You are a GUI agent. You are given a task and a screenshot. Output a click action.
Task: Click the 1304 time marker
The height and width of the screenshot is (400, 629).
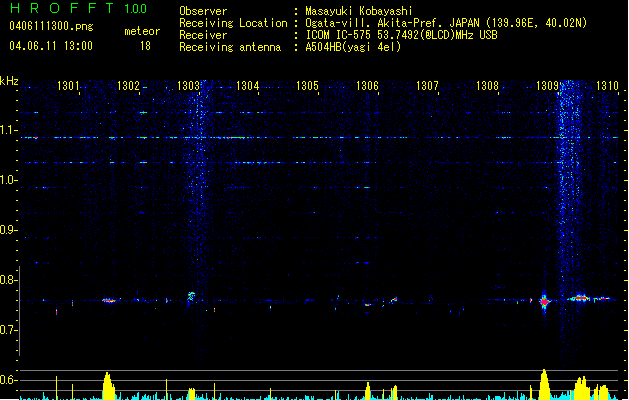pyautogui.click(x=248, y=85)
